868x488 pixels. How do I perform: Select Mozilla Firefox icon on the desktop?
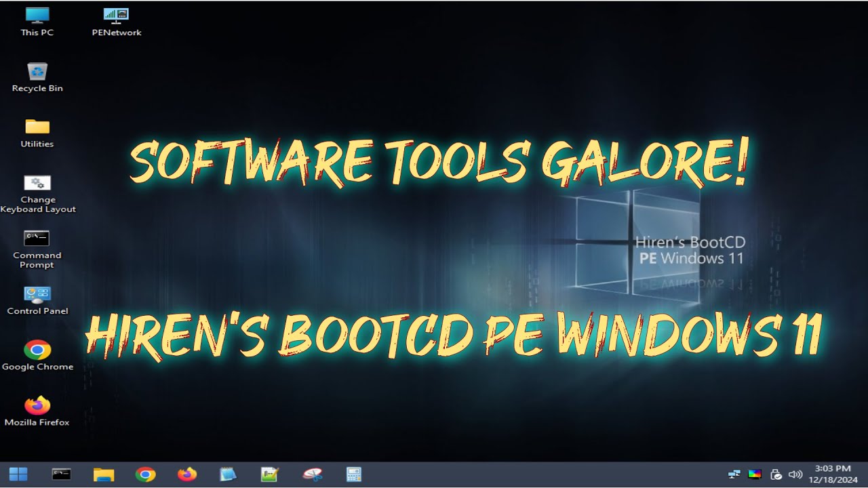[x=37, y=411]
